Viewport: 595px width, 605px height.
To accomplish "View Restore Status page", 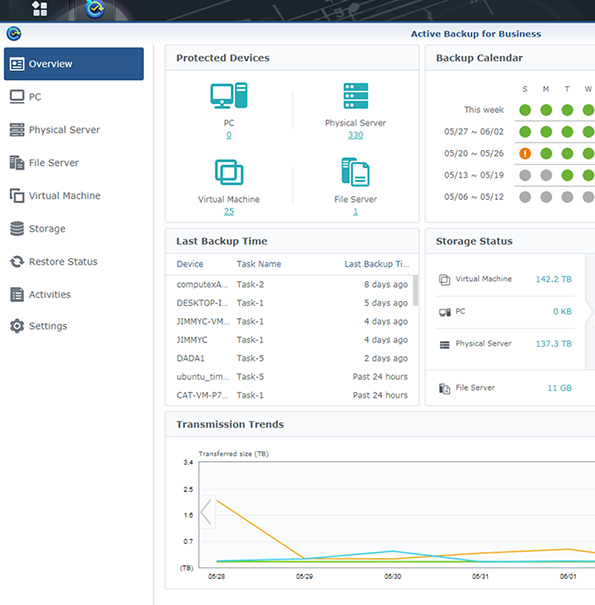I will click(x=74, y=262).
